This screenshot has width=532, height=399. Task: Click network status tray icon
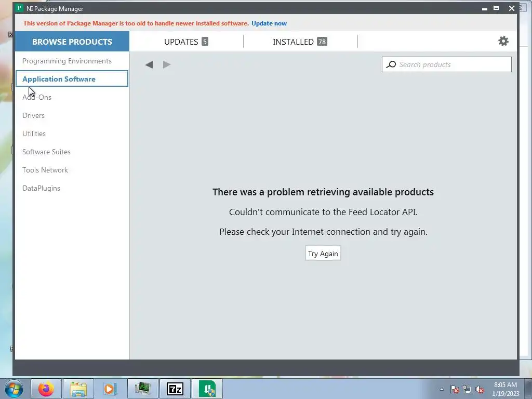point(467,389)
